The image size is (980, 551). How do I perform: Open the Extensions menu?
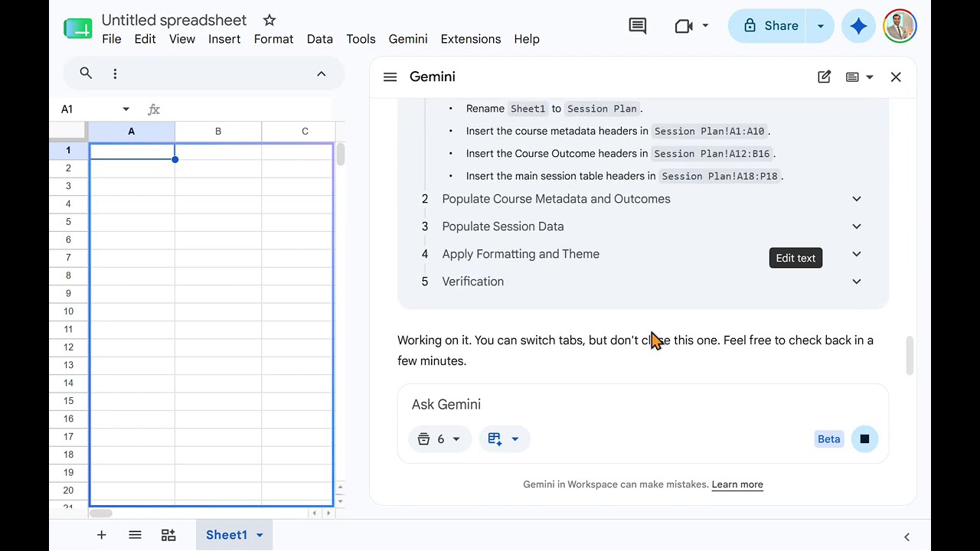click(x=471, y=39)
